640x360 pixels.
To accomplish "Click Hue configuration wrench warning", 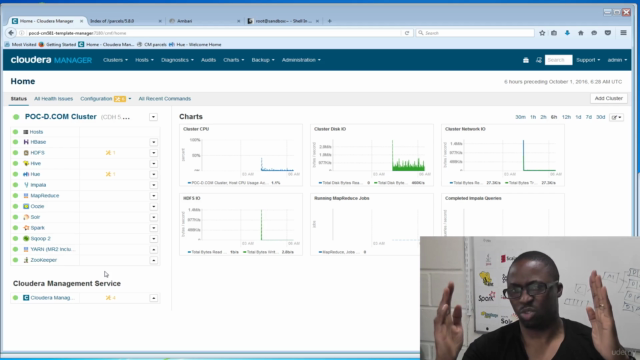I will point(110,174).
